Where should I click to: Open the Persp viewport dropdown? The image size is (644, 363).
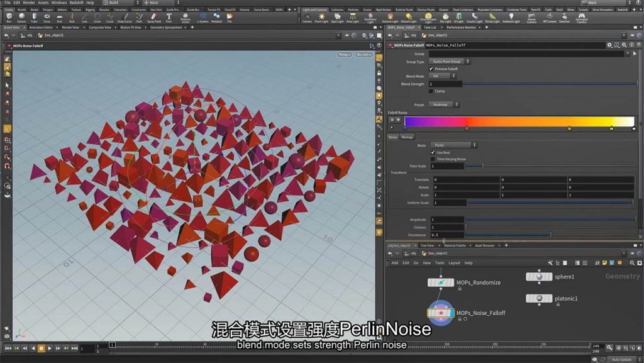pos(344,55)
